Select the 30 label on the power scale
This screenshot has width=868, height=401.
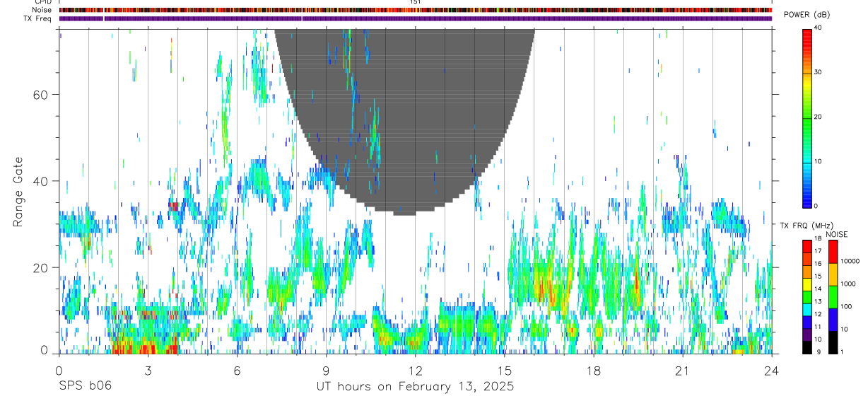(x=819, y=73)
